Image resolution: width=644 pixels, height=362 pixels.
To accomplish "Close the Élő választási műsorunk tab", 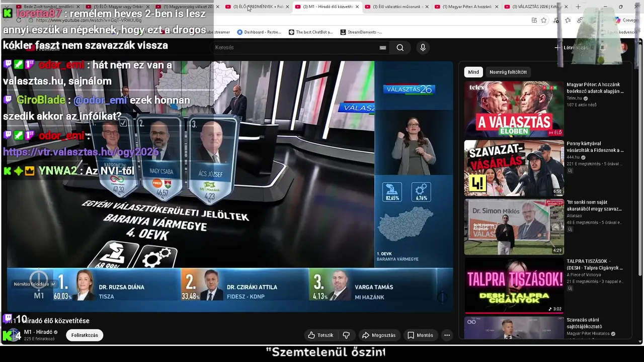I will [x=427, y=7].
